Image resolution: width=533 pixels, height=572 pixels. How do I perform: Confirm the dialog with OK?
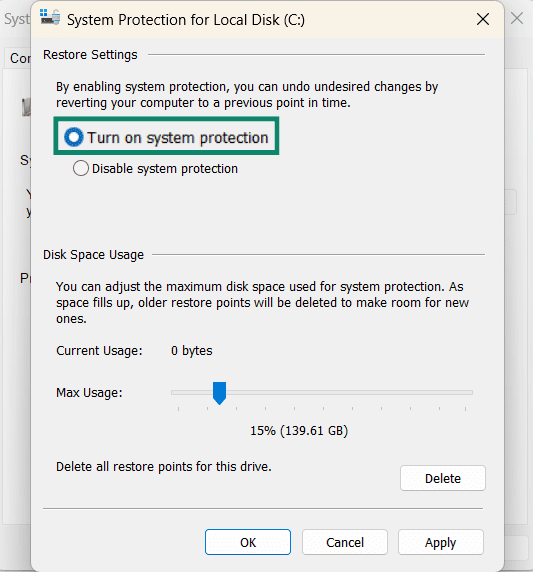pos(248,542)
